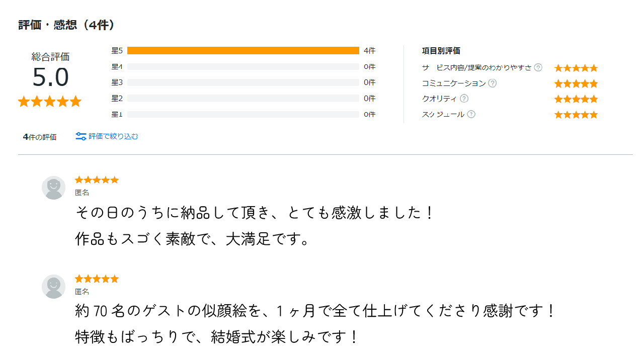Click the orange 星5 rating bar
This screenshot has height=362, width=644.
[x=244, y=50]
